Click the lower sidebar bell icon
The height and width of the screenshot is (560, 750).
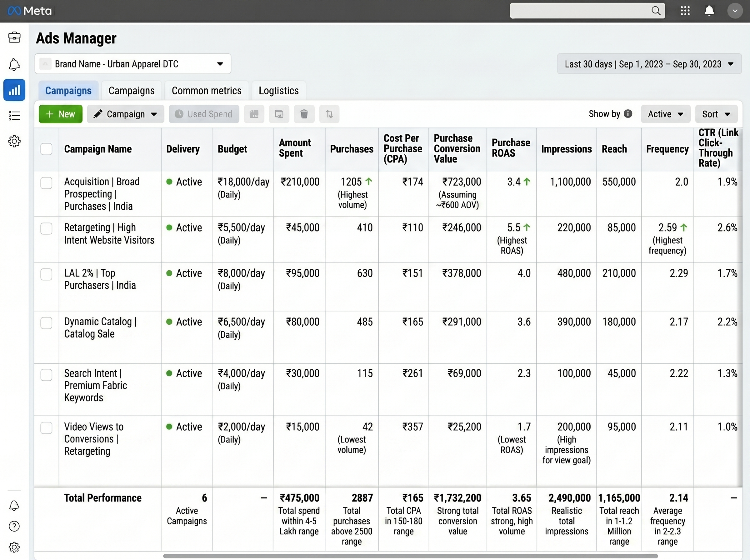(14, 505)
